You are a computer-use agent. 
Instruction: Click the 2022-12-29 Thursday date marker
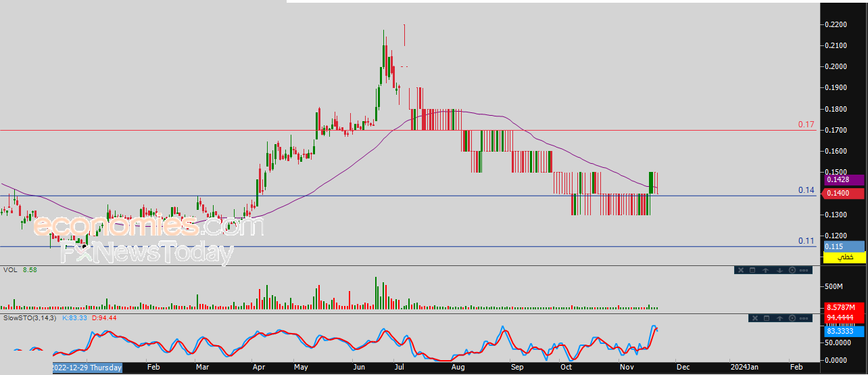pyautogui.click(x=87, y=368)
